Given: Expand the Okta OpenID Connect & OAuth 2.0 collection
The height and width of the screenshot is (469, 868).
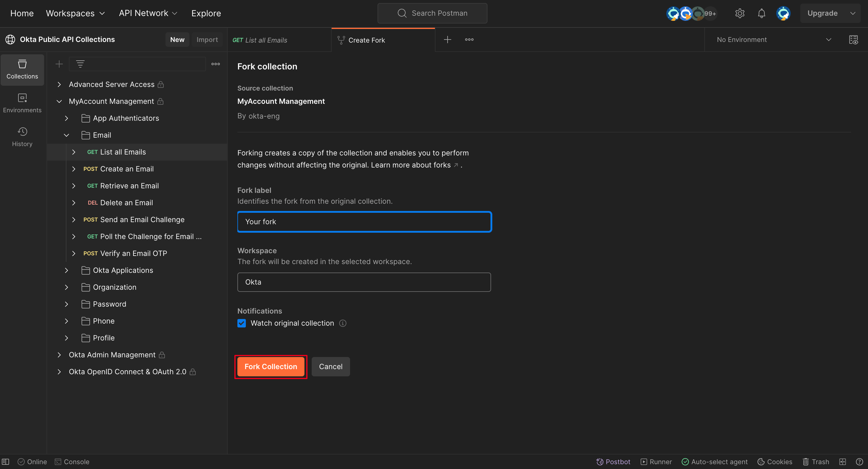Looking at the screenshot, I should [59, 372].
